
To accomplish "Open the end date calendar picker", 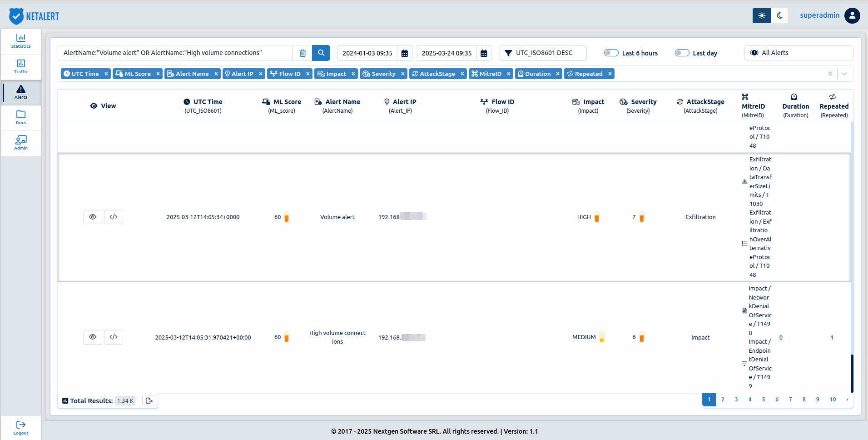I will (x=484, y=53).
